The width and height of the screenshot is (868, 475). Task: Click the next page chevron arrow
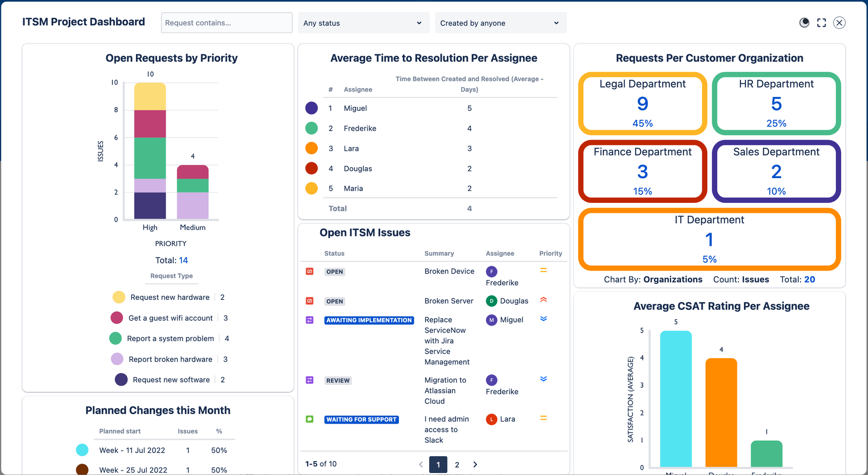[x=475, y=465]
